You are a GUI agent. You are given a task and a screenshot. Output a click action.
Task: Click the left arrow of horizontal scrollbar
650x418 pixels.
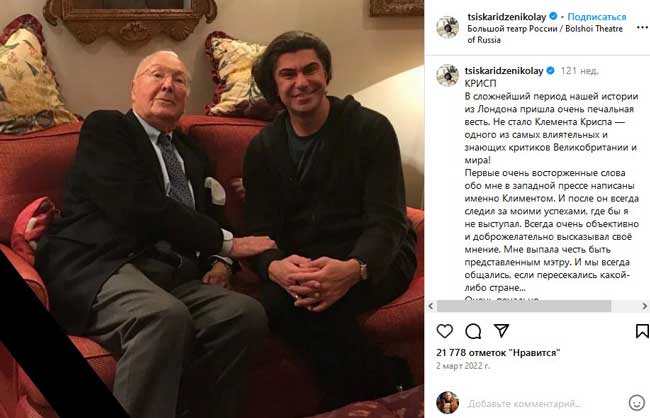[x=431, y=306]
